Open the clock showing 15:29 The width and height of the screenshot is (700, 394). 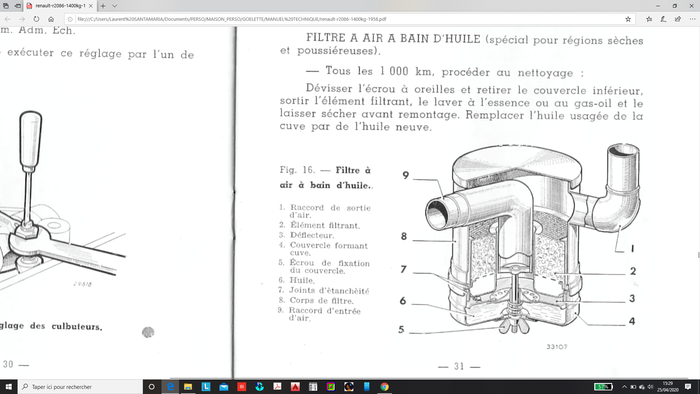[x=667, y=387]
